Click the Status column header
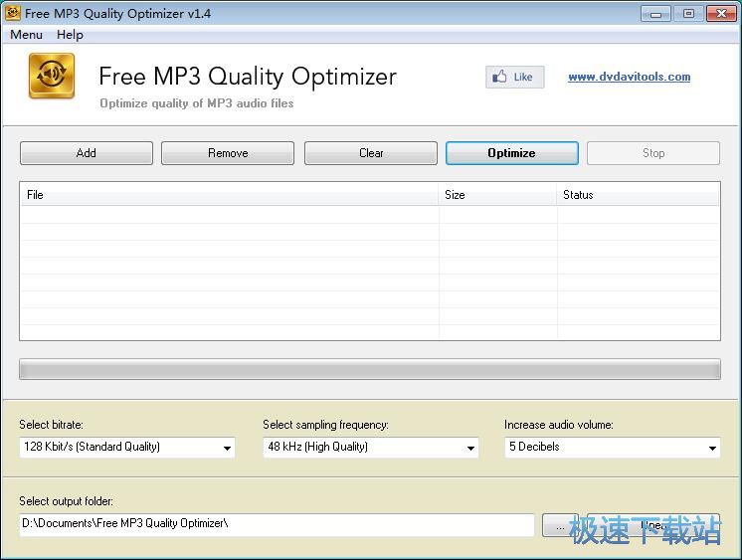This screenshot has width=742, height=560. 638,195
